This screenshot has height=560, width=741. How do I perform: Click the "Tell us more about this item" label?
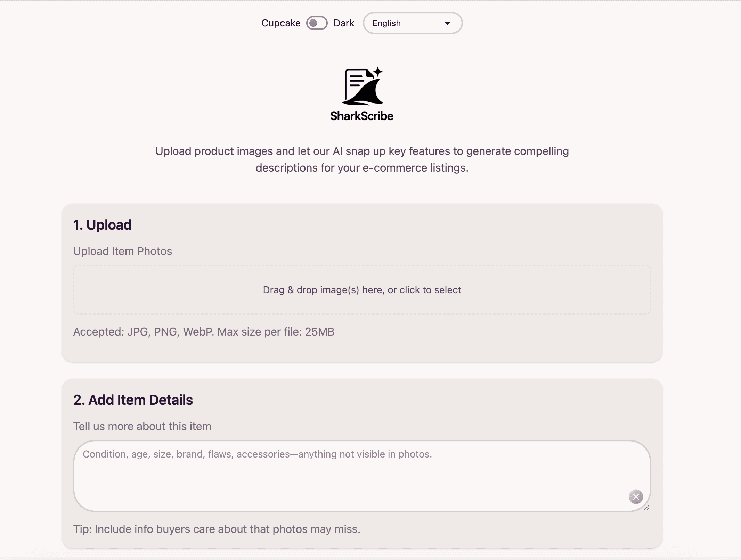pyautogui.click(x=142, y=426)
